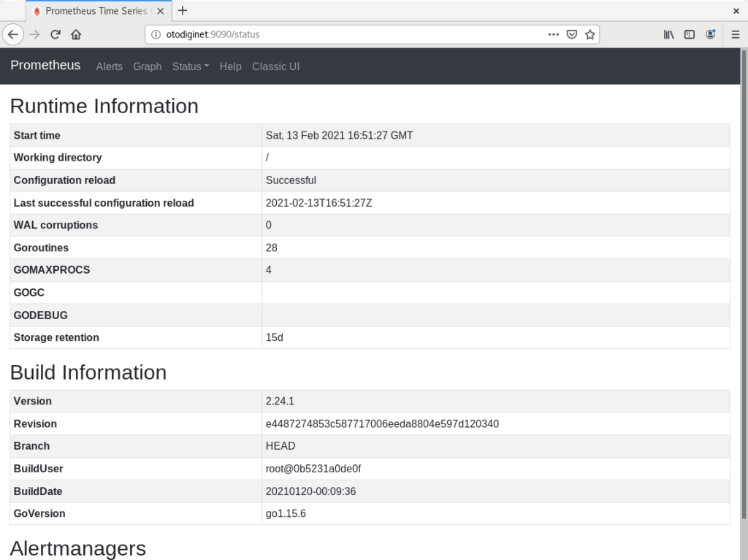Screen dimensions: 748x560
Task: Click 'Last successful configuration reload' label
Action: [104, 203]
